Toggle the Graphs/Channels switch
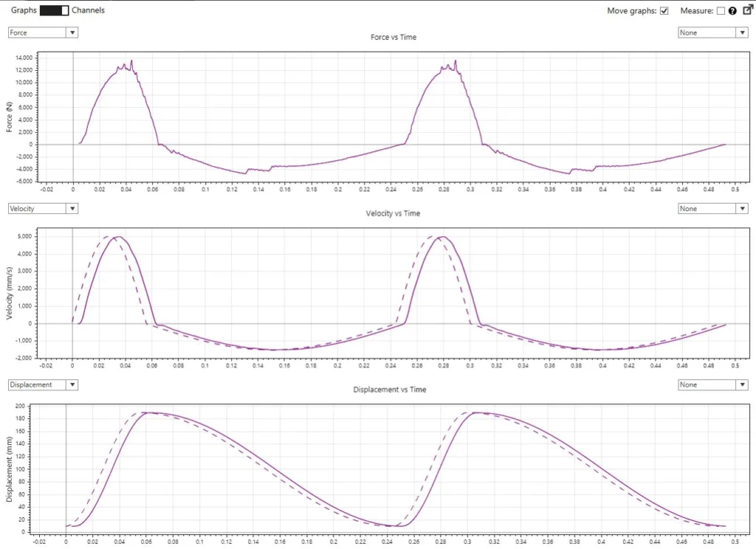Image resolution: width=756 pixels, height=549 pixels. pyautogui.click(x=54, y=10)
